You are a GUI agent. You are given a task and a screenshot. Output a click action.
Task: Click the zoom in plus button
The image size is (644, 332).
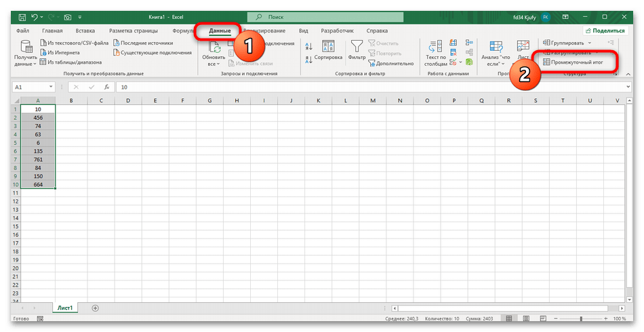coord(606,318)
